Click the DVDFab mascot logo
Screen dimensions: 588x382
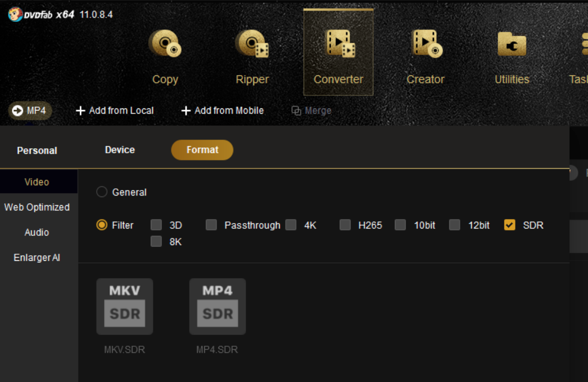[15, 15]
